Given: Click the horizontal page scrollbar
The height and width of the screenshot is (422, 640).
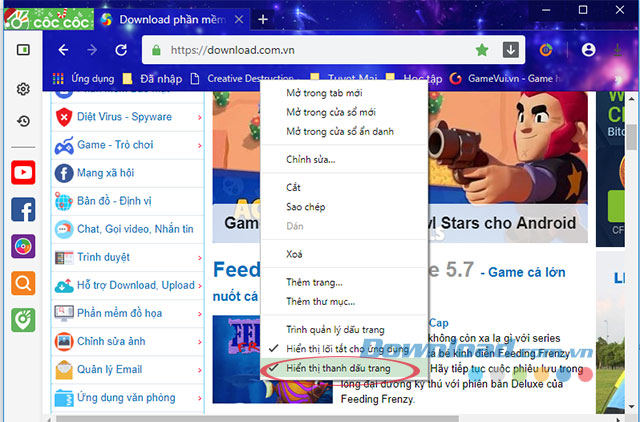Looking at the screenshot, I should coord(257,419).
